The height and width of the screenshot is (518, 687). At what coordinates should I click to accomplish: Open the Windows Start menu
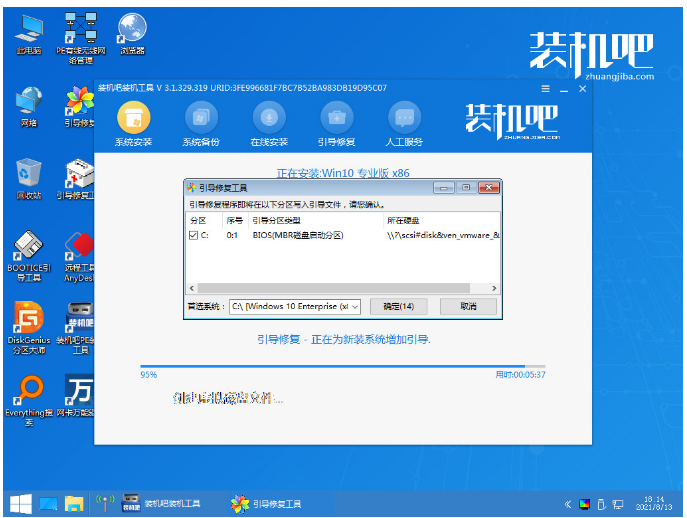pyautogui.click(x=19, y=503)
